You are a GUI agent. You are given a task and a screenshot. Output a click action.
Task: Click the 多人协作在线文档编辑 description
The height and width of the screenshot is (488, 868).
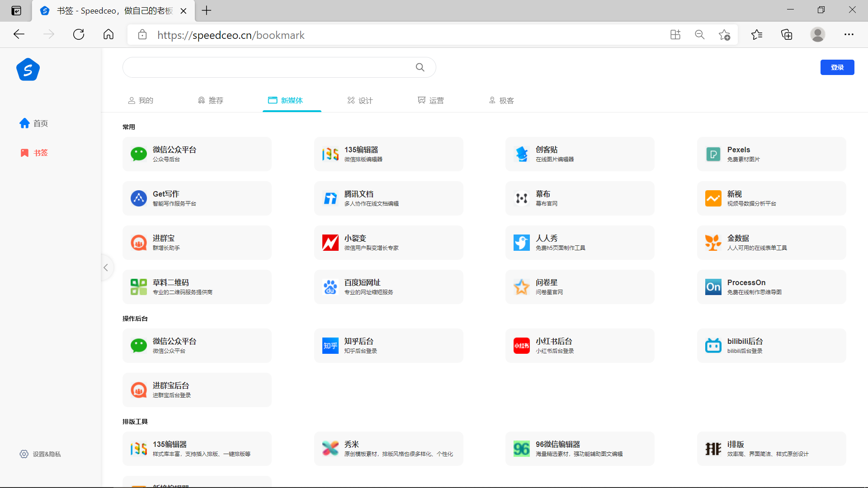[x=372, y=204]
